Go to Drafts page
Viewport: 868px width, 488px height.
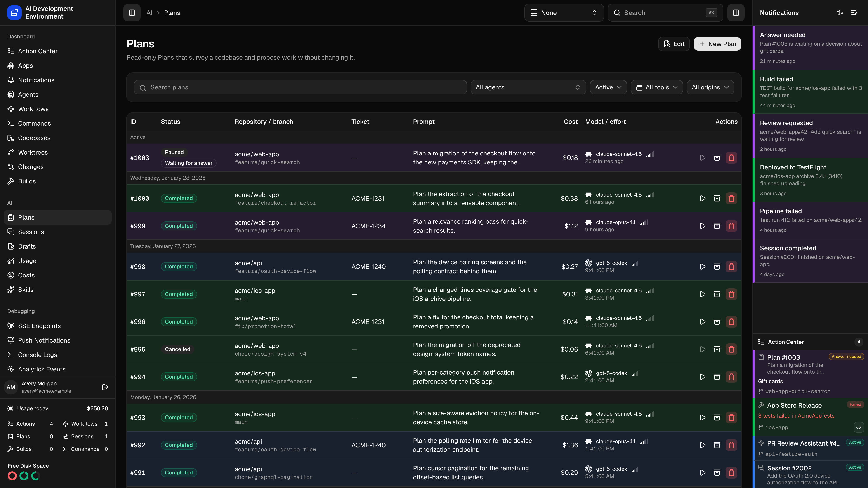pyautogui.click(x=58, y=246)
